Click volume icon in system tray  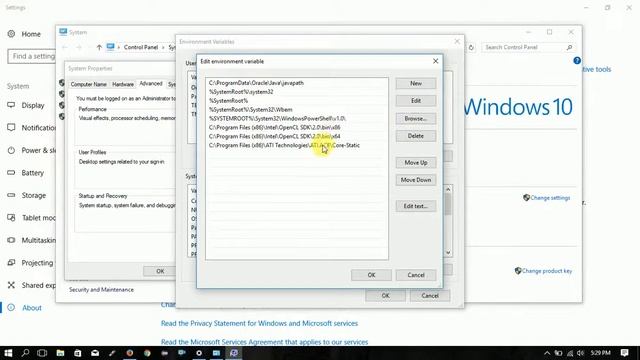[x=580, y=353]
